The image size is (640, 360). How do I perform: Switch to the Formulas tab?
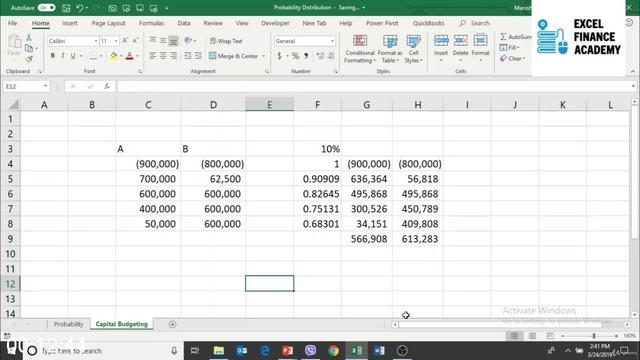tap(151, 23)
